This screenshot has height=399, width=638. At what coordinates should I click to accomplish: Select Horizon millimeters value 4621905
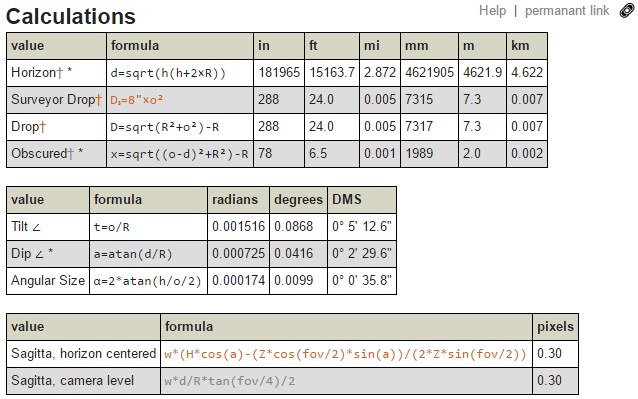429,72
